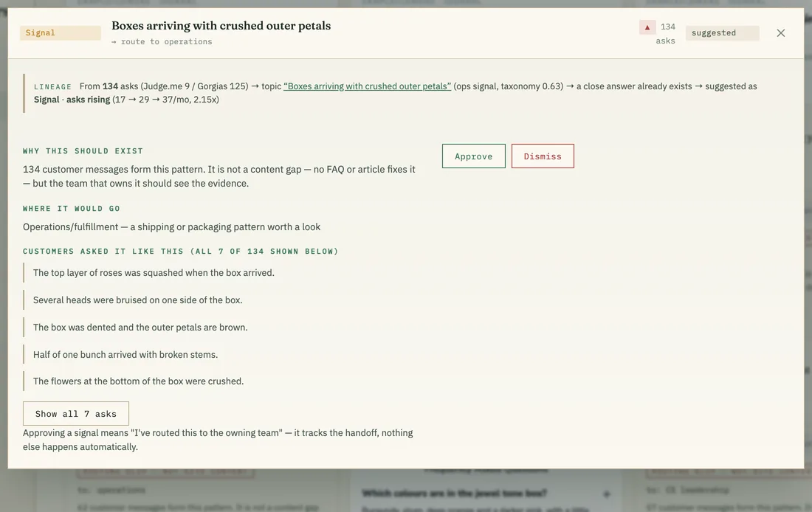The width and height of the screenshot is (812, 512).
Task: Click the 'Where it would go' heading
Action: pos(72,209)
